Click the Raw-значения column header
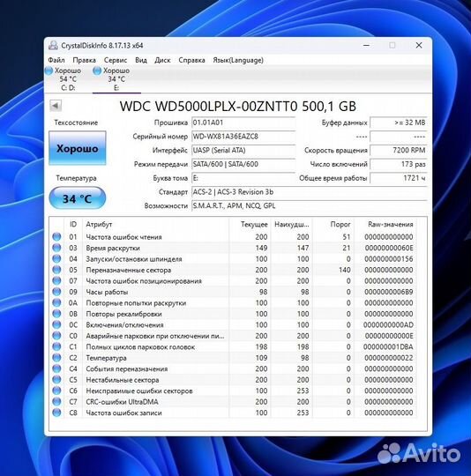 [385, 225]
